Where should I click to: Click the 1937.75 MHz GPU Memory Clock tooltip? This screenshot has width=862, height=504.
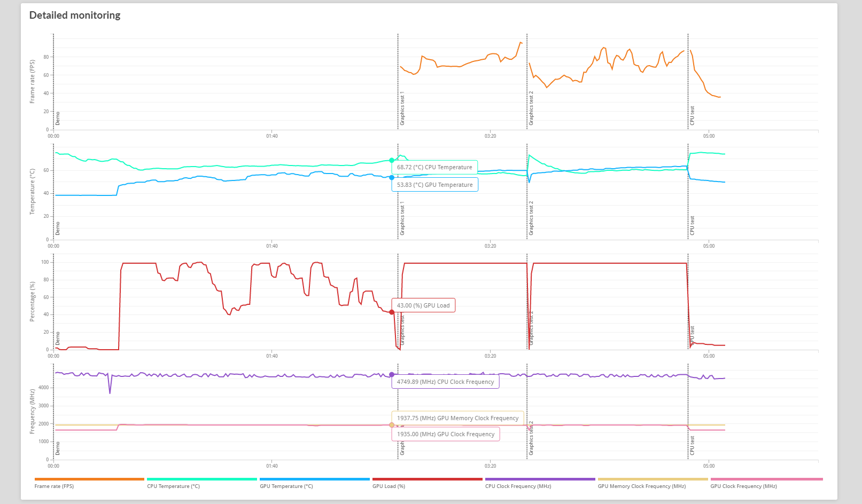(457, 418)
